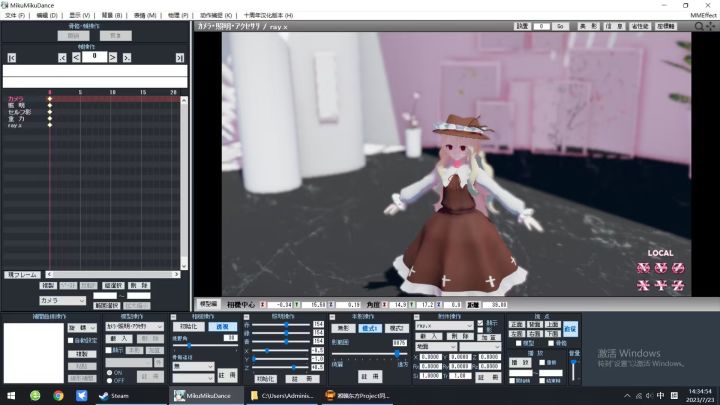720x405 pixels.
Task: Open the model selection dropdown
Action: 135,326
